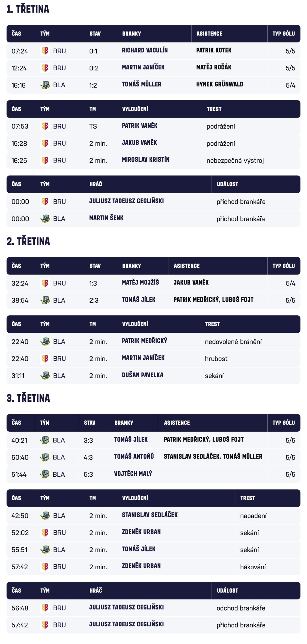Screen dimensions: 307x644
Task: Select assist player Hynek Grünwald
Action: (220, 84)
